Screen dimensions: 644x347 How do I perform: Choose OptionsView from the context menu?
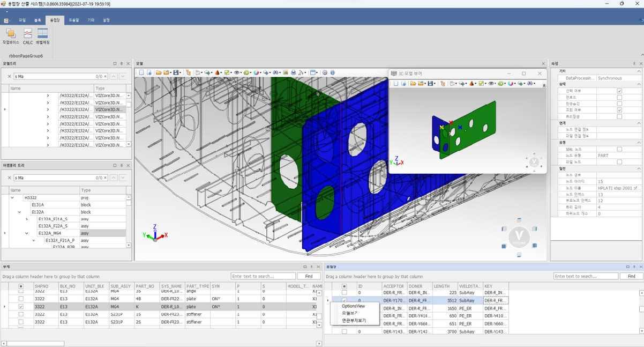[353, 306]
